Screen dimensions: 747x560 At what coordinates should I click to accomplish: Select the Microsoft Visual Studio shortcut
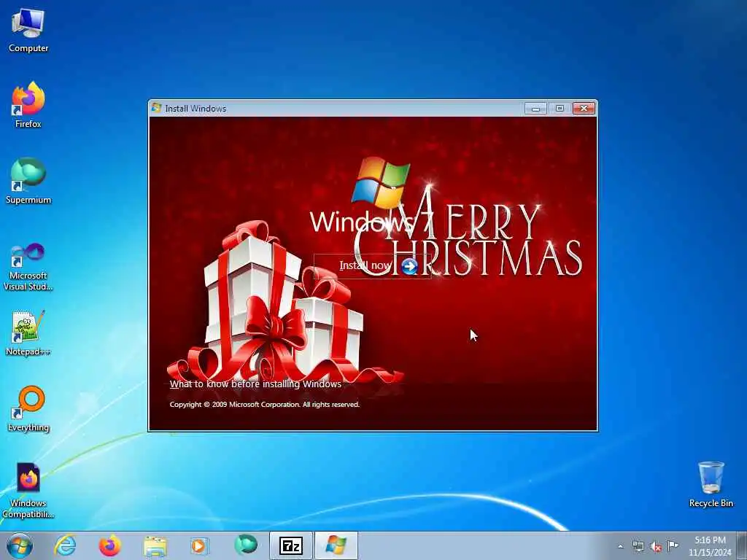click(x=28, y=267)
